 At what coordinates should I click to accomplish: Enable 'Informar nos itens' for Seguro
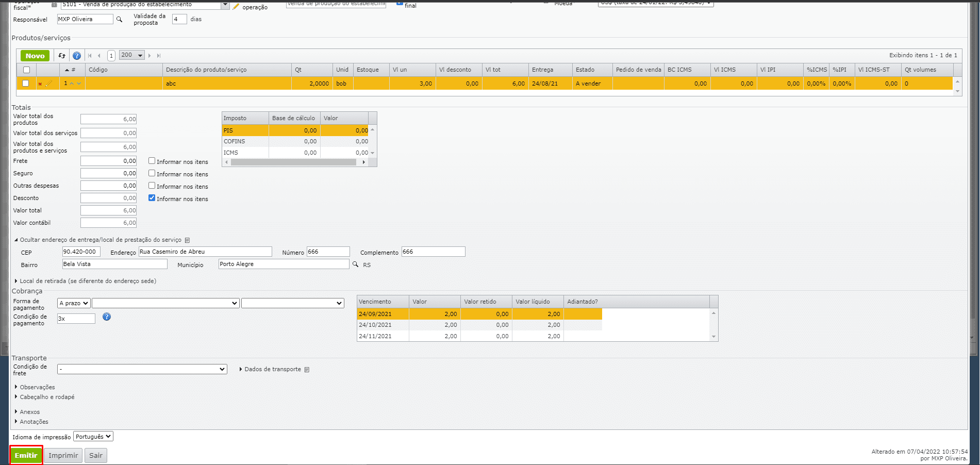[x=152, y=173]
